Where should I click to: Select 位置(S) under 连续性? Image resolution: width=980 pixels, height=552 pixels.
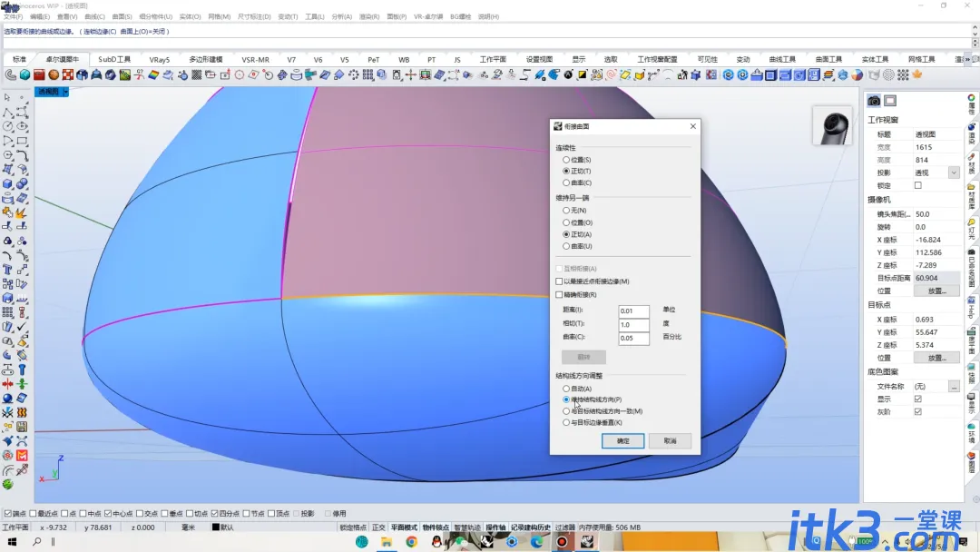577,160
